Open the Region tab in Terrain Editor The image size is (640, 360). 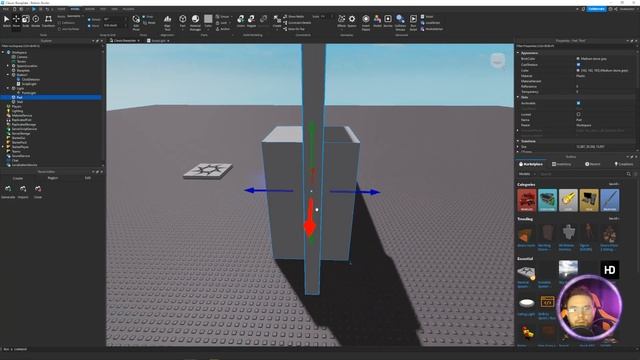53,178
